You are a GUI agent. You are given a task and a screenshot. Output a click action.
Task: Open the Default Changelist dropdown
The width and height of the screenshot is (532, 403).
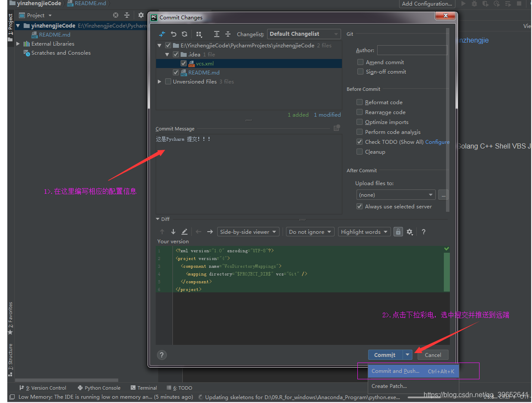pyautogui.click(x=304, y=34)
